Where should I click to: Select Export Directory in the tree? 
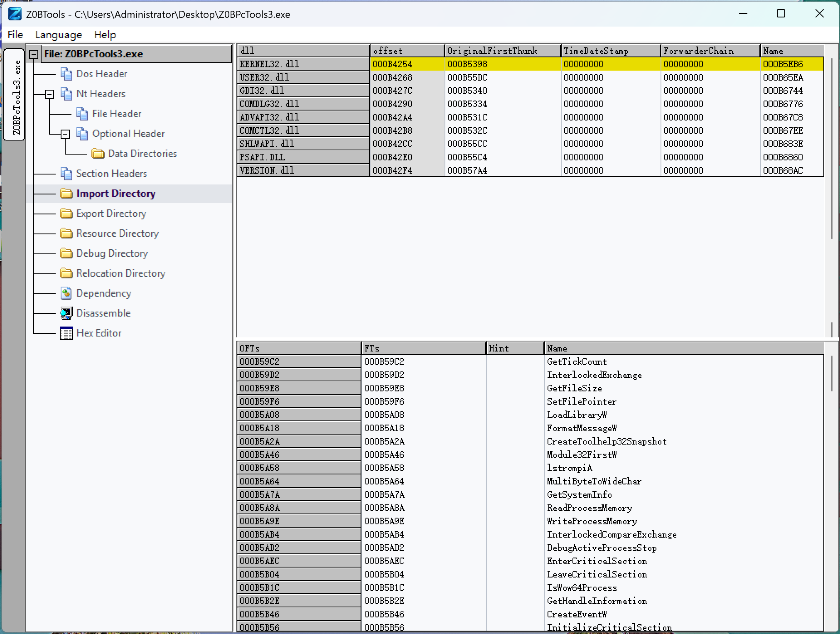(111, 214)
